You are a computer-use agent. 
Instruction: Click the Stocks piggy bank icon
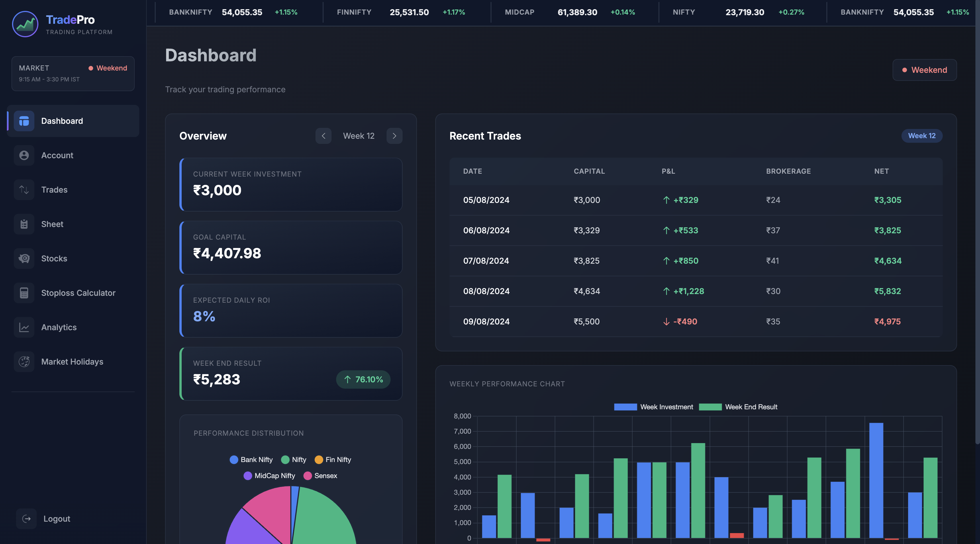coord(24,259)
